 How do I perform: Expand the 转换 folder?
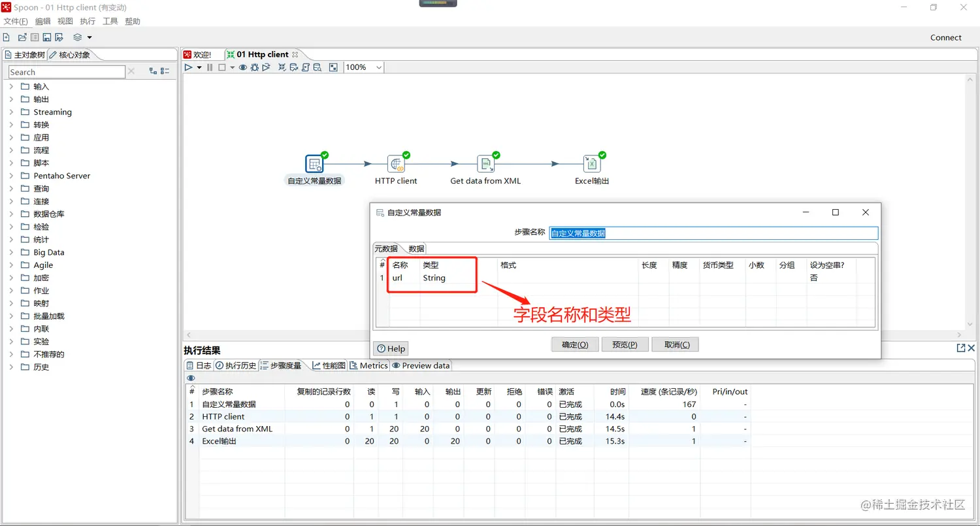point(11,125)
